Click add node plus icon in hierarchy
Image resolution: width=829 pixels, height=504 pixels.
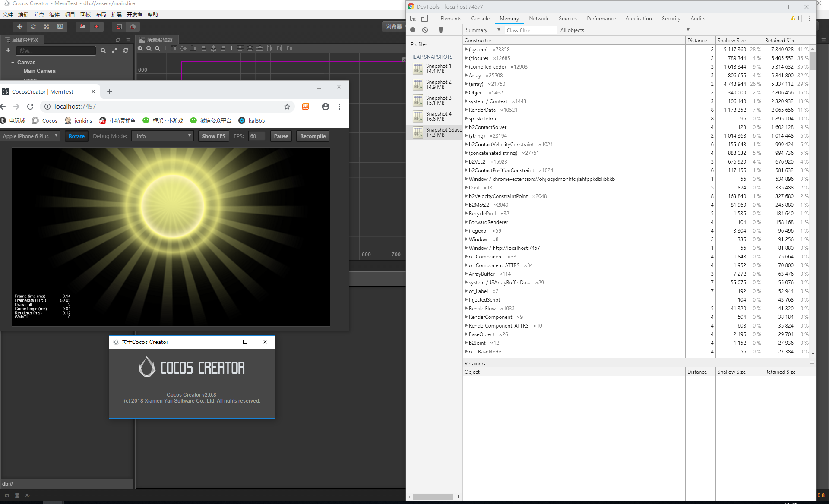[x=8, y=50]
